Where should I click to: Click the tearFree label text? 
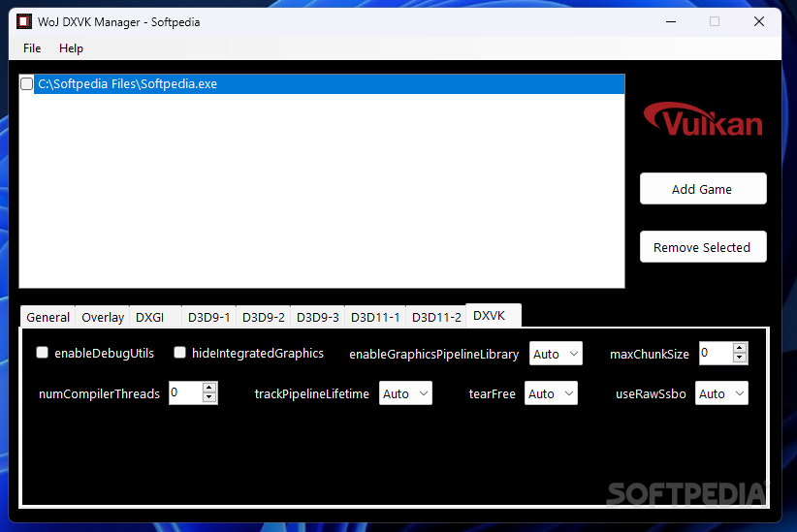point(492,393)
